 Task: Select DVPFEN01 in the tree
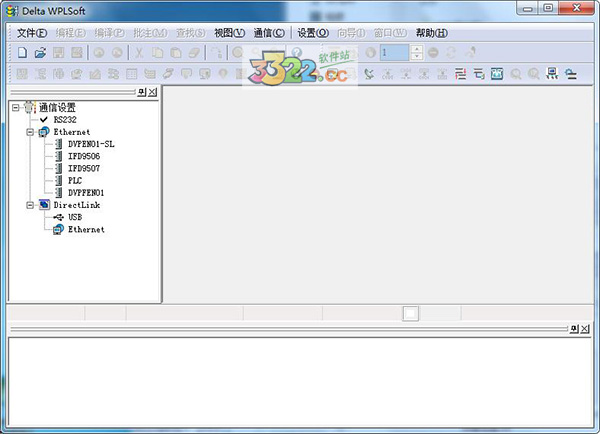point(86,193)
